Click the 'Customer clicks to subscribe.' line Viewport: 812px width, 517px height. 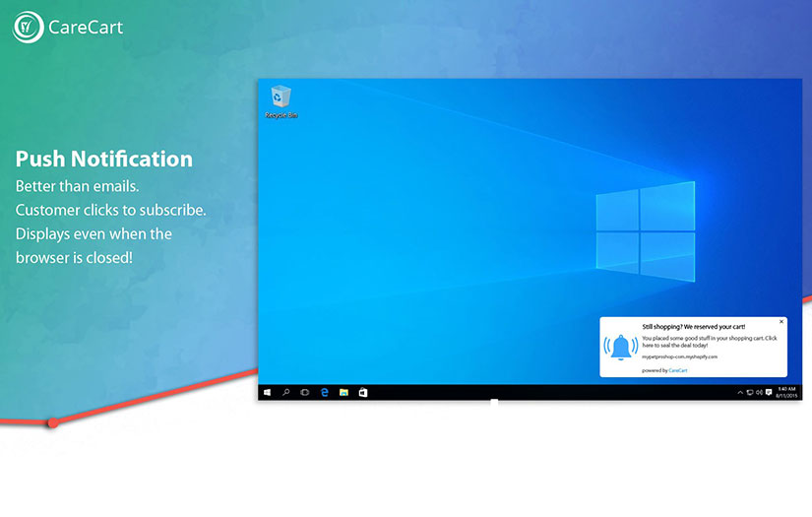pos(111,210)
